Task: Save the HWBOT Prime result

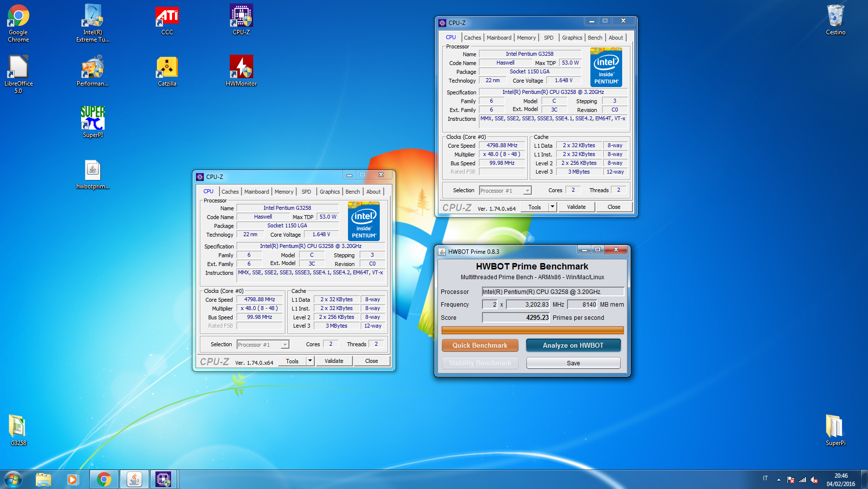Action: 573,363
